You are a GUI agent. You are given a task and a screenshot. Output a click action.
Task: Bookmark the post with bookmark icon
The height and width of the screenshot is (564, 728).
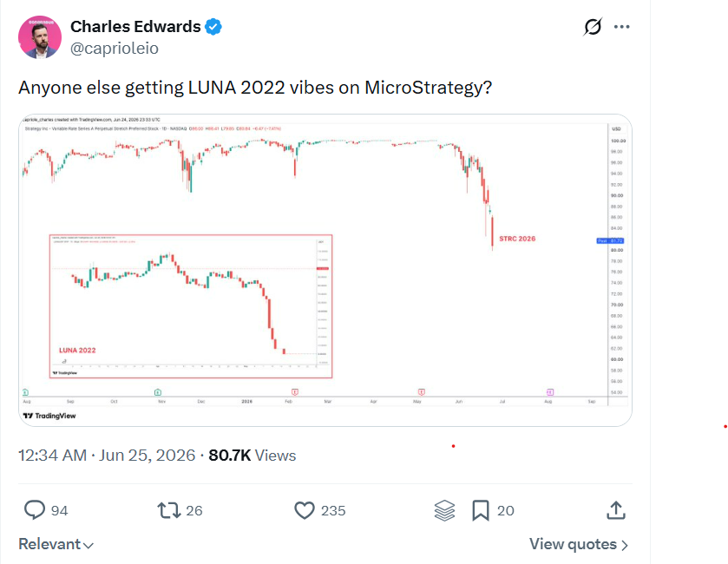tap(481, 510)
